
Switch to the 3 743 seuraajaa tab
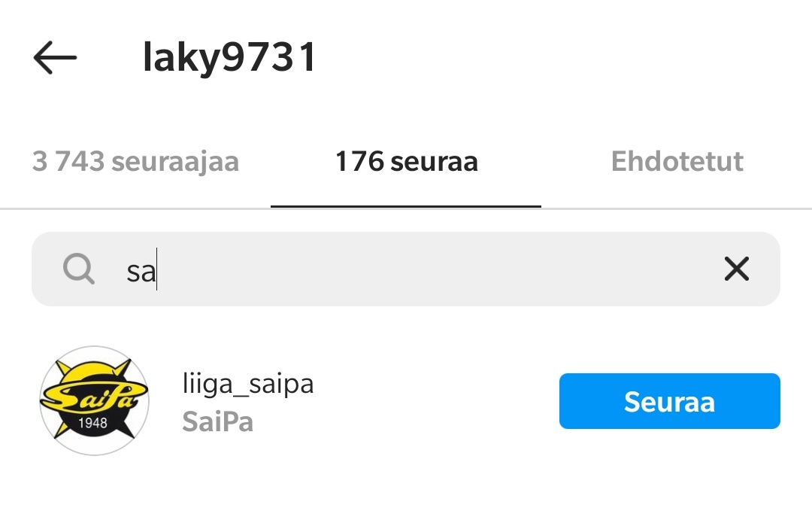pos(135,161)
